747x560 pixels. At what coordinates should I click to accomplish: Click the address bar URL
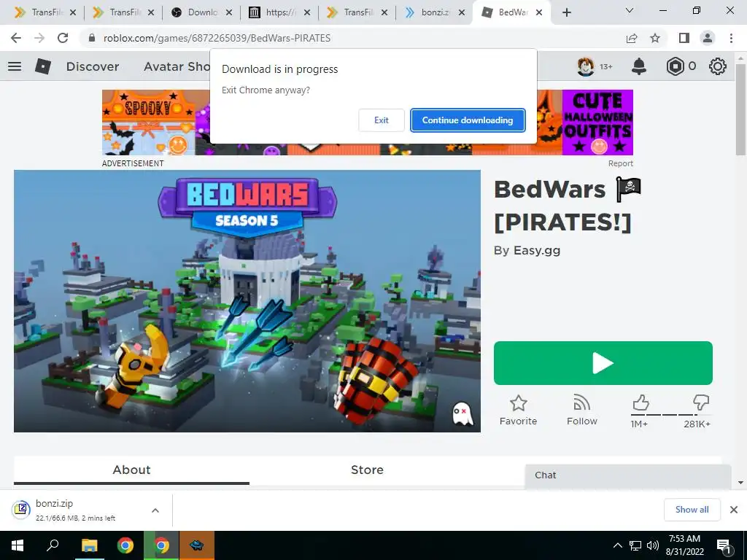click(217, 38)
